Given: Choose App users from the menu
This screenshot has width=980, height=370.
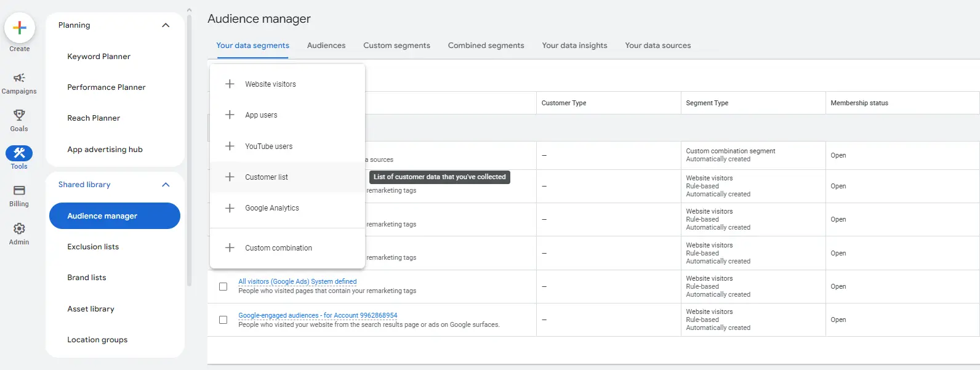Looking at the screenshot, I should [287, 115].
